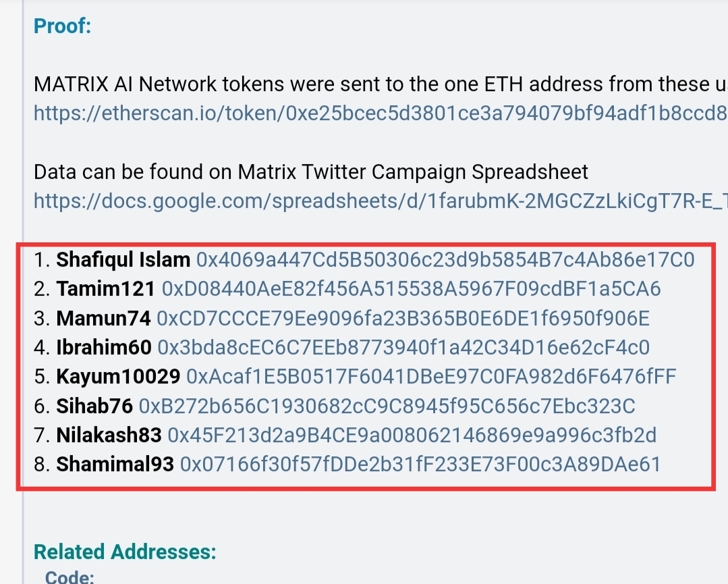Click the username Nilakash83
728x584 pixels.
click(109, 435)
